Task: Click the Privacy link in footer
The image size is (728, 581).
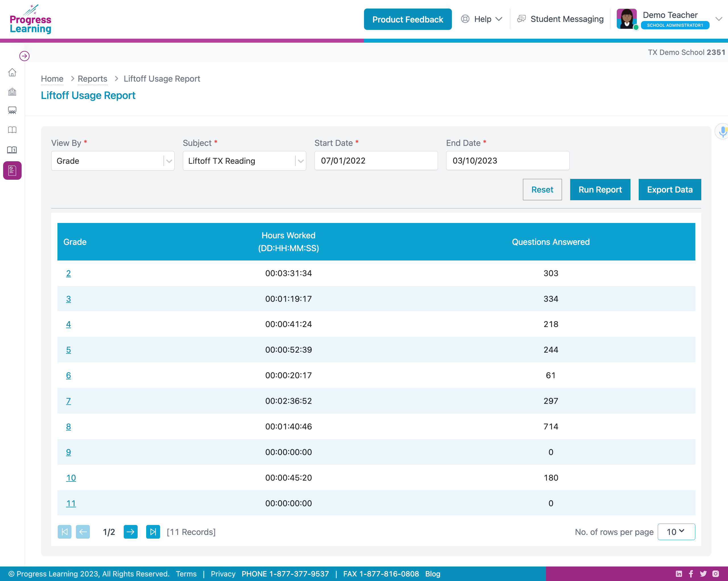Action: pyautogui.click(x=223, y=574)
